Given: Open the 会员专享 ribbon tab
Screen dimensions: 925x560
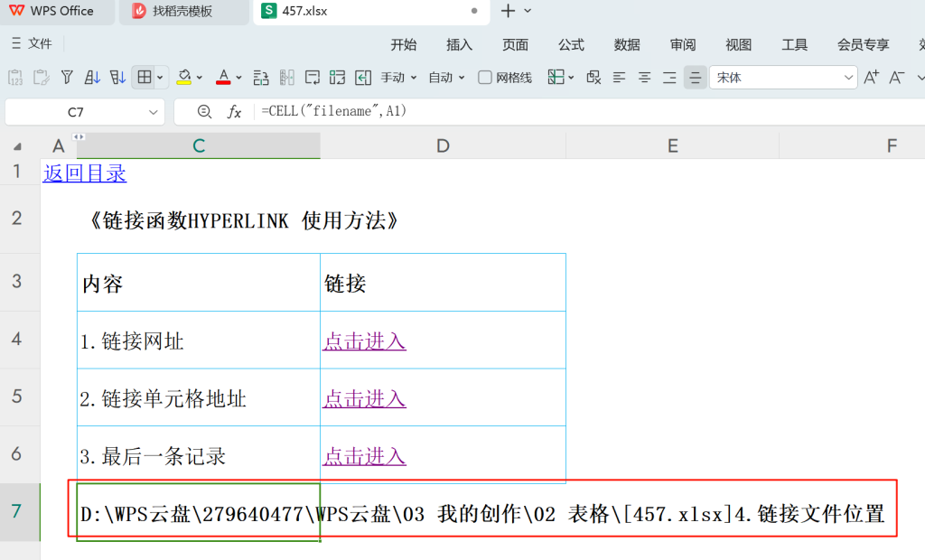Looking at the screenshot, I should click(x=863, y=45).
